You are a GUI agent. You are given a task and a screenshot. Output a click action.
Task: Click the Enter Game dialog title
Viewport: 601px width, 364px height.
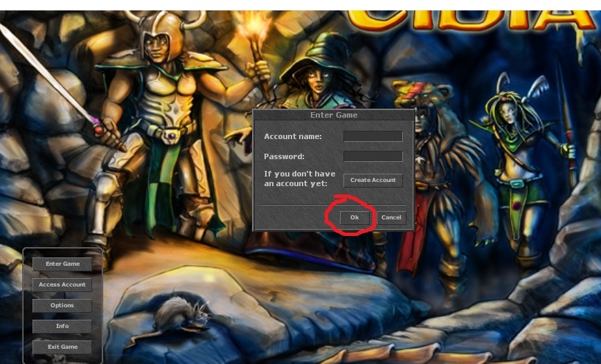(334, 115)
